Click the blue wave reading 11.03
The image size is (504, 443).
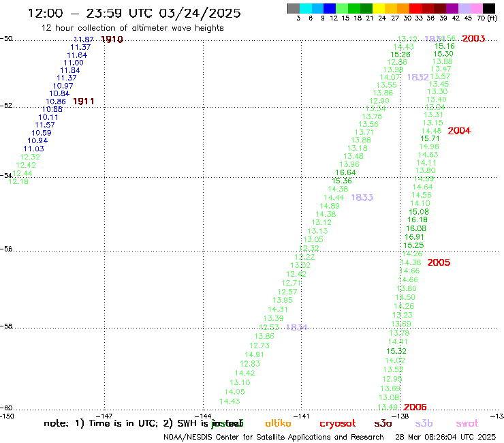click(x=34, y=149)
